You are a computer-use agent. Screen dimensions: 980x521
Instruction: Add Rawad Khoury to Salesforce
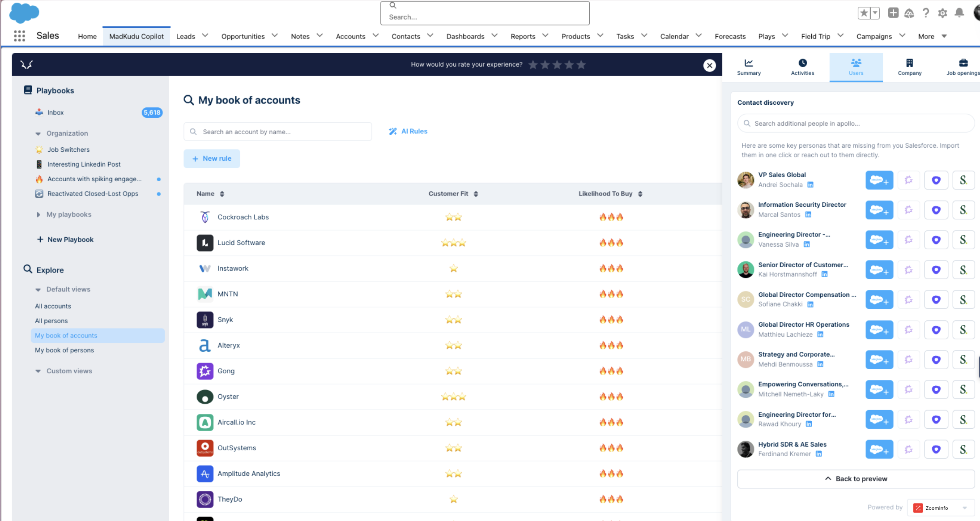[879, 419]
